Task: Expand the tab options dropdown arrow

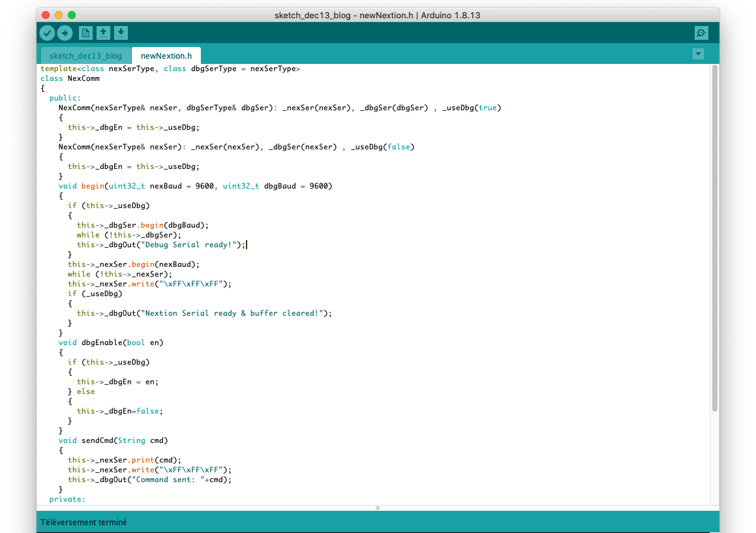Action: [x=699, y=54]
